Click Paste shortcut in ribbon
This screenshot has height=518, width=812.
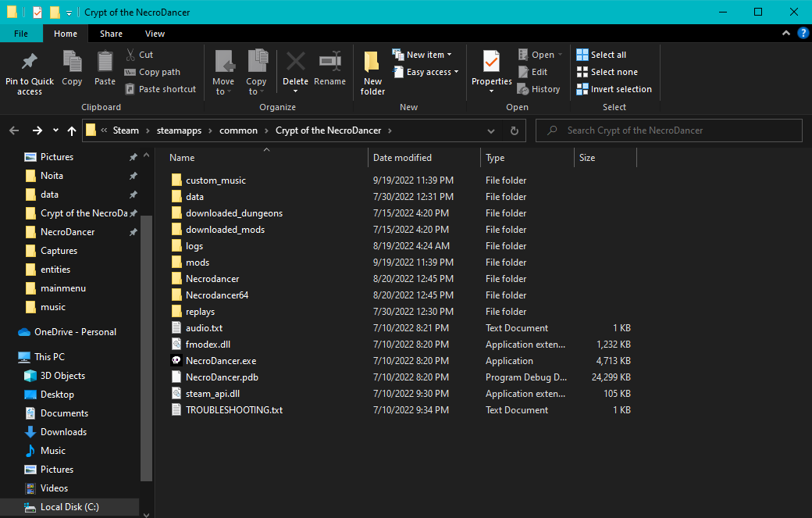click(161, 89)
